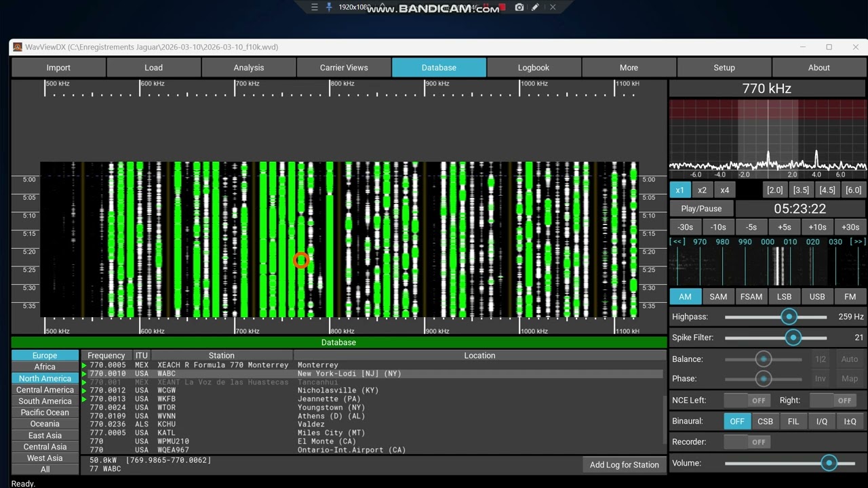The height and width of the screenshot is (488, 868).
Task: Select x1 playback speed
Action: click(x=680, y=190)
